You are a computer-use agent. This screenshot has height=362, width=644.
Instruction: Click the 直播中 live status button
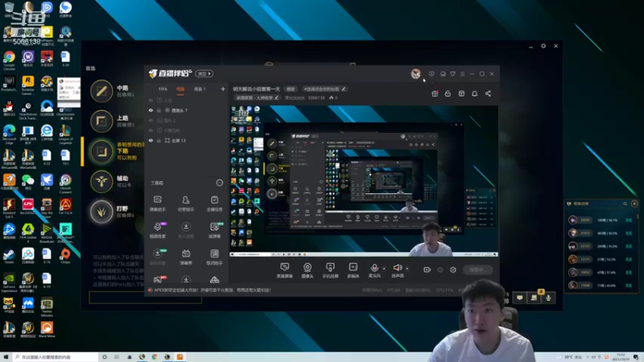pyautogui.click(x=477, y=269)
